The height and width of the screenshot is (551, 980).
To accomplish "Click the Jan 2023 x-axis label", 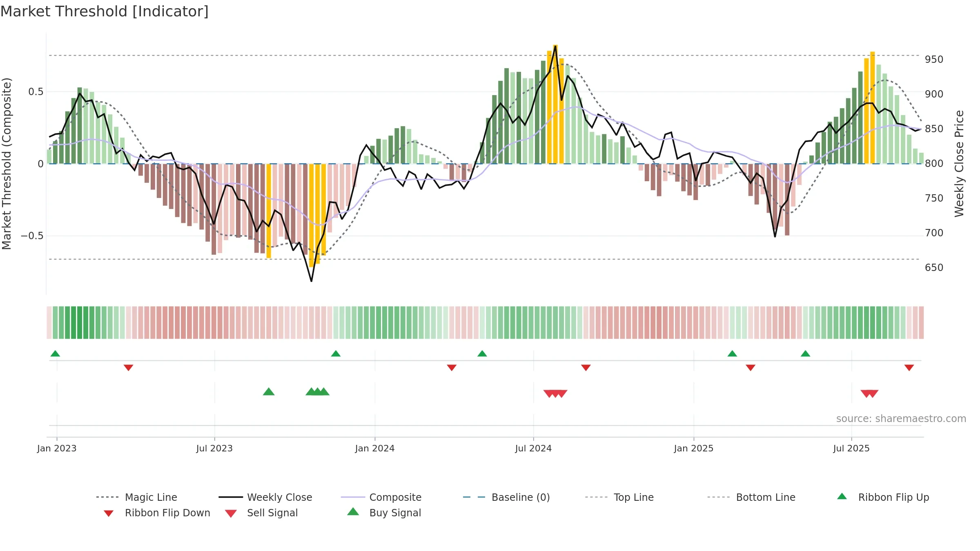I will tap(57, 449).
